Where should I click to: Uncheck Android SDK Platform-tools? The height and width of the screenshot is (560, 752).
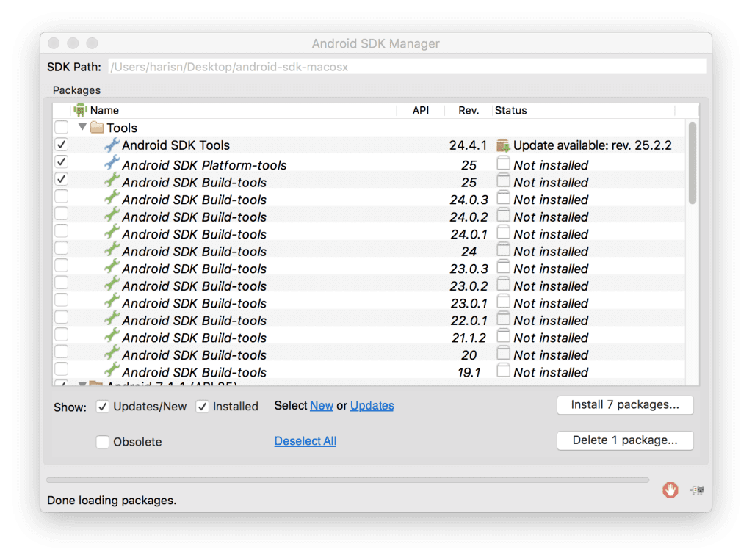pos(61,161)
